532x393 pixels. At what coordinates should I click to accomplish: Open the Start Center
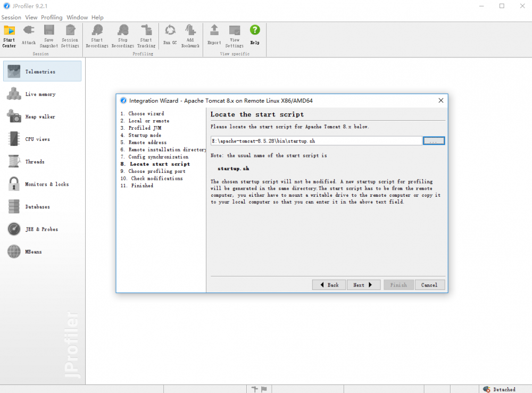click(x=9, y=36)
